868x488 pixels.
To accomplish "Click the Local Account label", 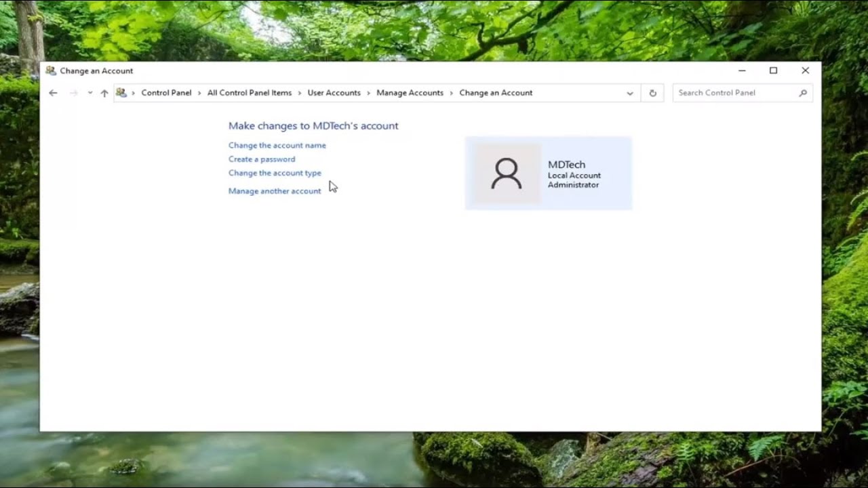I will point(574,176).
